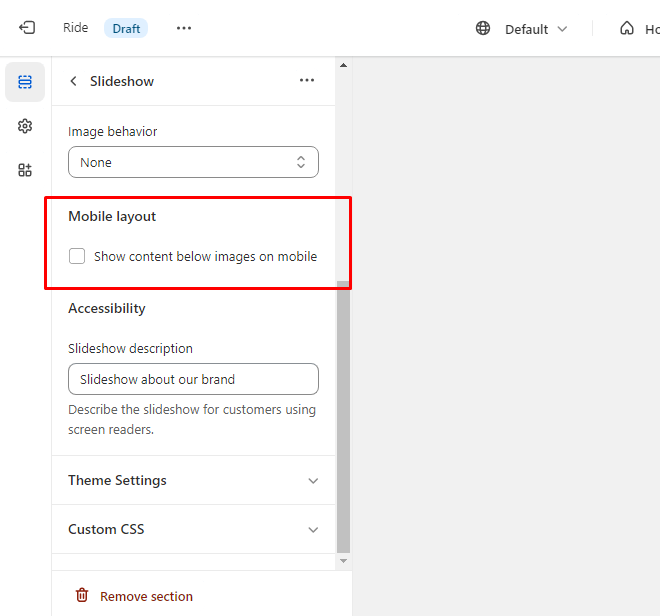Click the home page icon

(627, 28)
